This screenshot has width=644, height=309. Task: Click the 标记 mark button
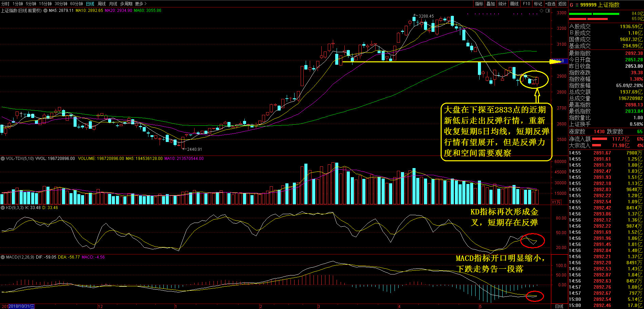tap(538, 4)
